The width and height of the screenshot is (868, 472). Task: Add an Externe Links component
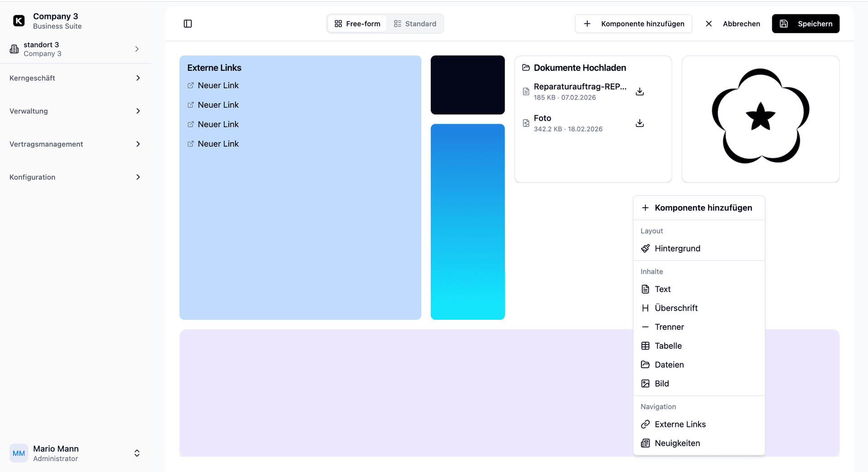[680, 424]
